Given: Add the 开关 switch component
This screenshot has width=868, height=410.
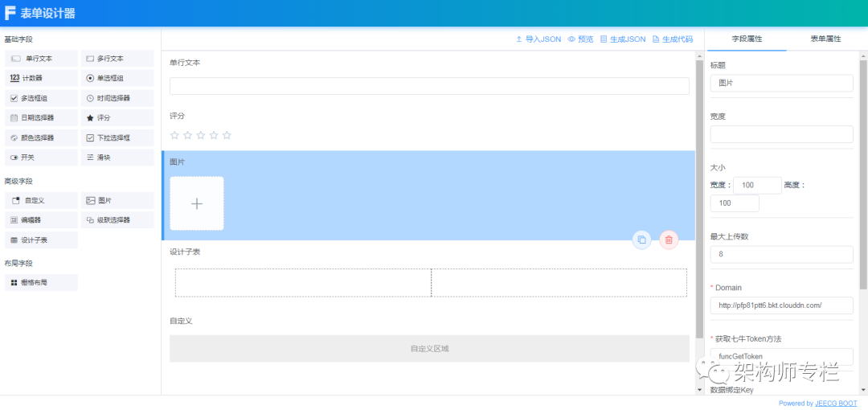Looking at the screenshot, I should 41,158.
